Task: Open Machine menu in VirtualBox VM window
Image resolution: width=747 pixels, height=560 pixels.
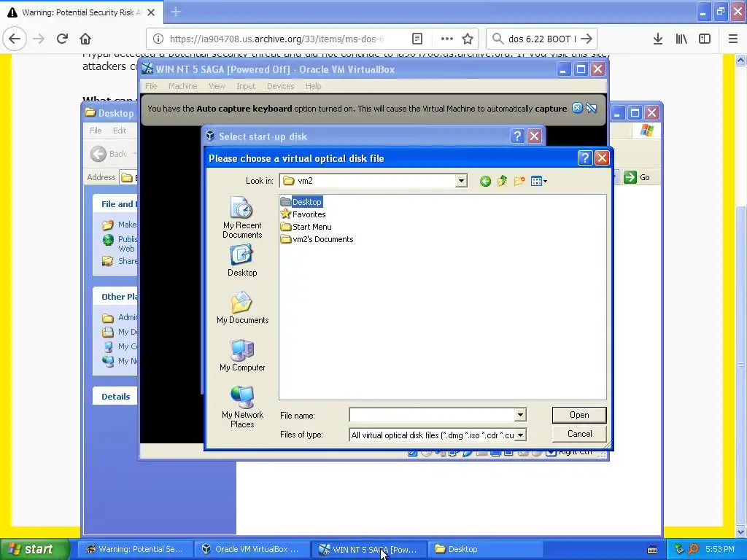Action: point(182,86)
